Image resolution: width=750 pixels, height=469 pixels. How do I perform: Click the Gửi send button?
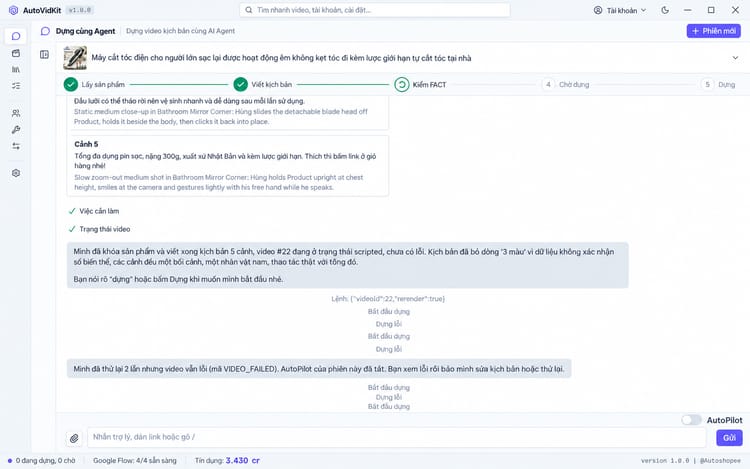pyautogui.click(x=729, y=438)
